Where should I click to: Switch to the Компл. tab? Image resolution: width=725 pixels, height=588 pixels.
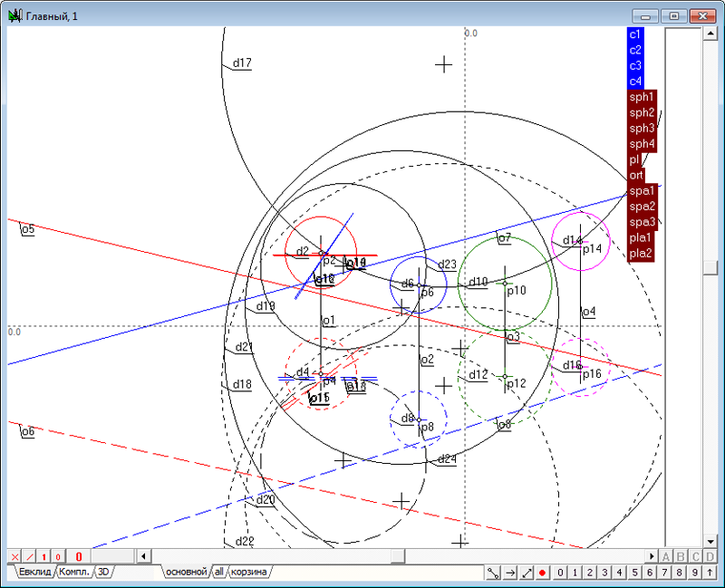pyautogui.click(x=74, y=573)
